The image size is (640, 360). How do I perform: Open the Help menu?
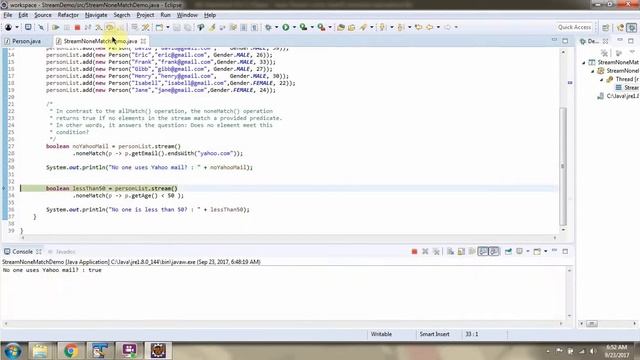pyautogui.click(x=210, y=15)
